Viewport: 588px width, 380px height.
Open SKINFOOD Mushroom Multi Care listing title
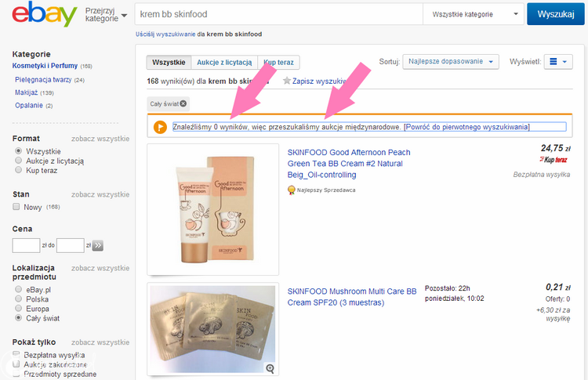352,297
